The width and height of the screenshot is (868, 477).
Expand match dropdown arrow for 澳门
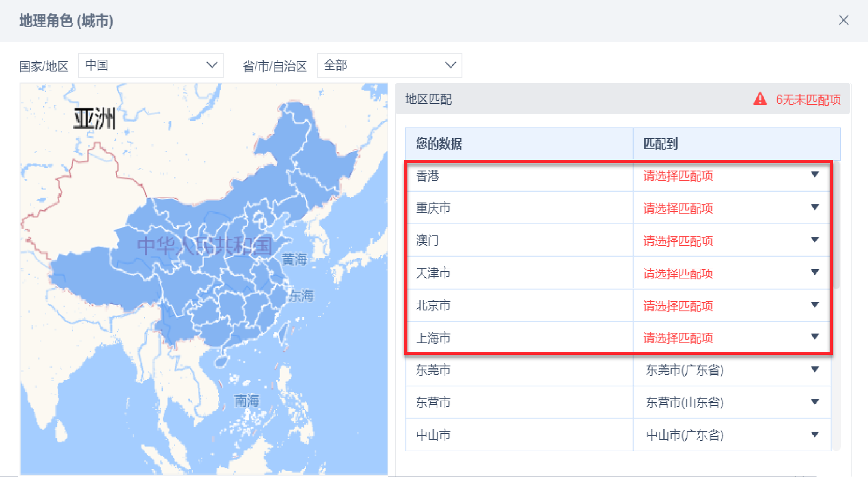point(814,240)
